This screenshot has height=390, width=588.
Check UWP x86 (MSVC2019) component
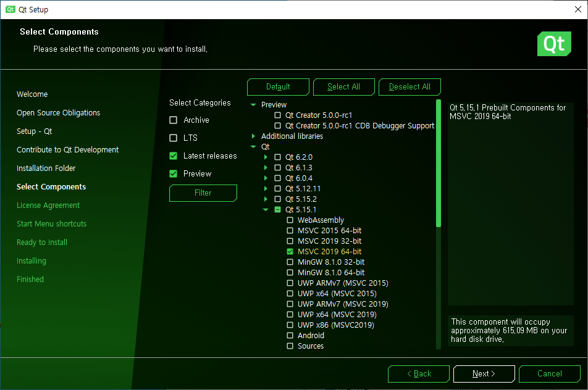coord(290,325)
